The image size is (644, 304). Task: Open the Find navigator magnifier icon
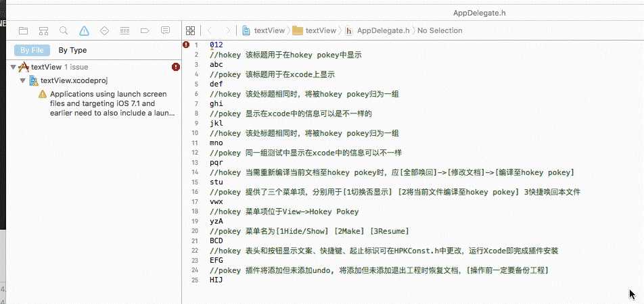tap(64, 30)
